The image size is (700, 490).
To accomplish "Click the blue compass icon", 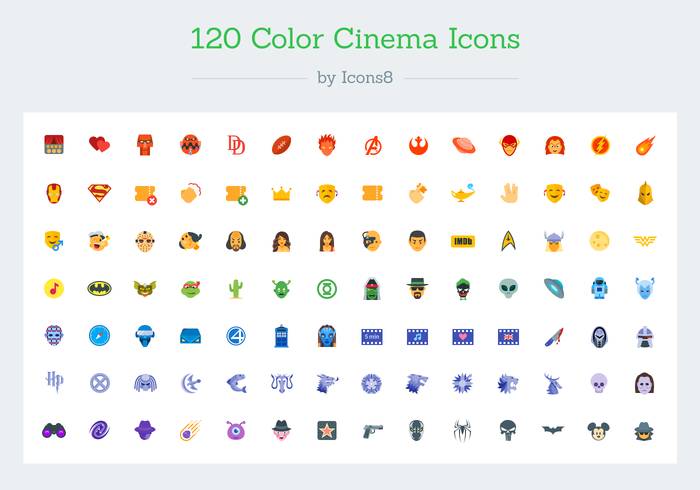I will pyautogui.click(x=99, y=336).
